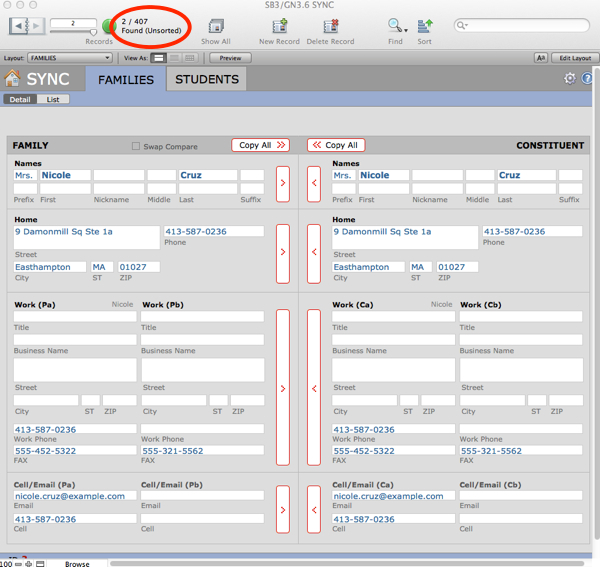Open the Browse mode pop-up menu
The height and width of the screenshot is (567, 600).
[x=78, y=563]
